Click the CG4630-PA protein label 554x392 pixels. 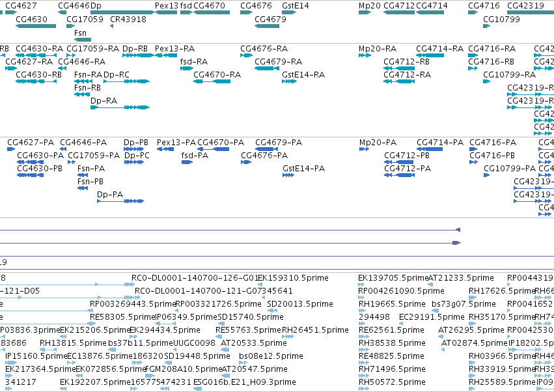click(x=40, y=156)
